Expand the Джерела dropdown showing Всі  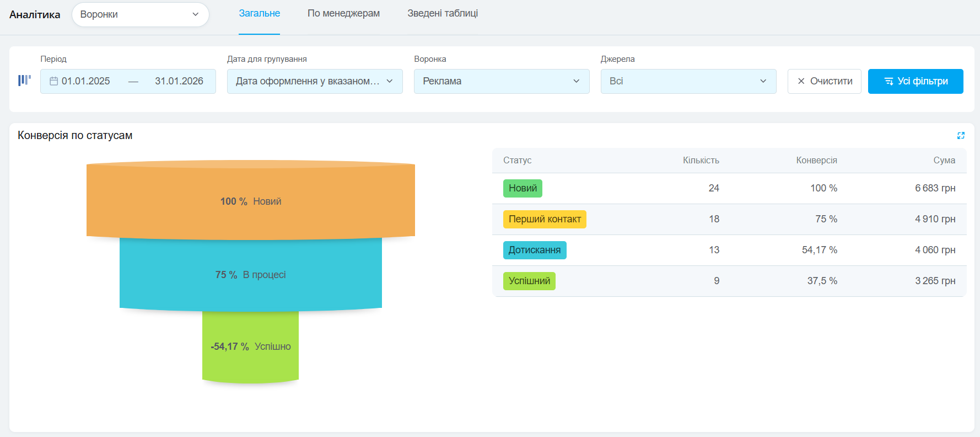pyautogui.click(x=688, y=81)
